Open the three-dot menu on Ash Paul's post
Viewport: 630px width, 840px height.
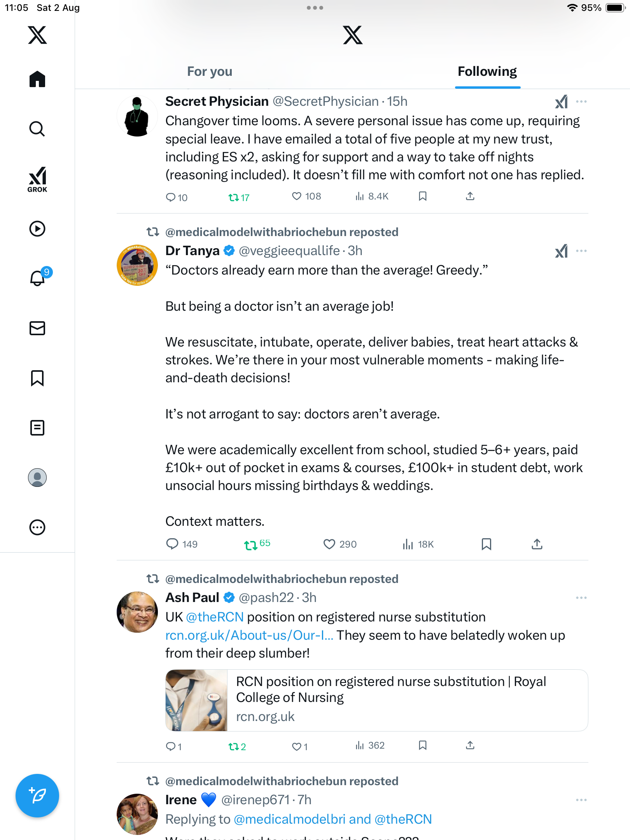click(x=581, y=598)
